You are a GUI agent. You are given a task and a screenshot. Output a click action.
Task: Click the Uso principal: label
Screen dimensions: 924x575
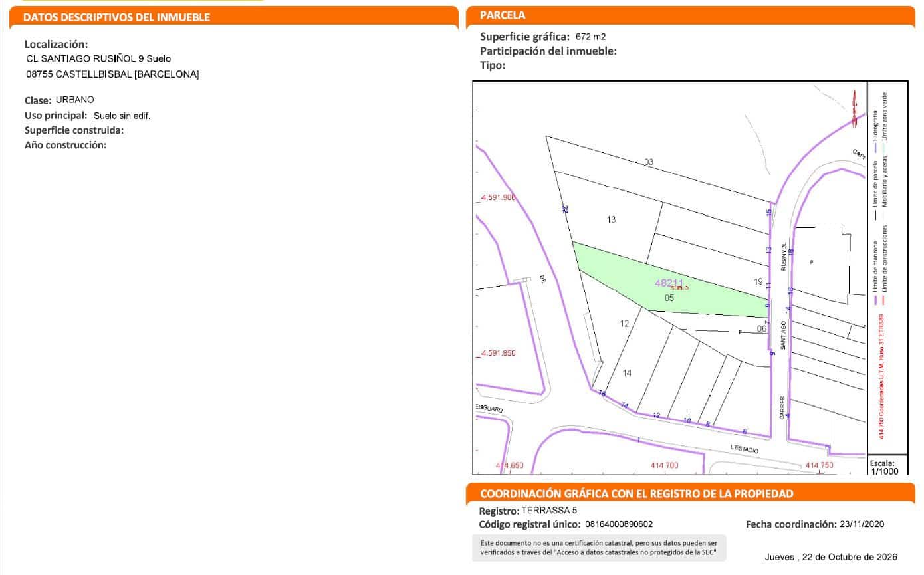pyautogui.click(x=56, y=116)
